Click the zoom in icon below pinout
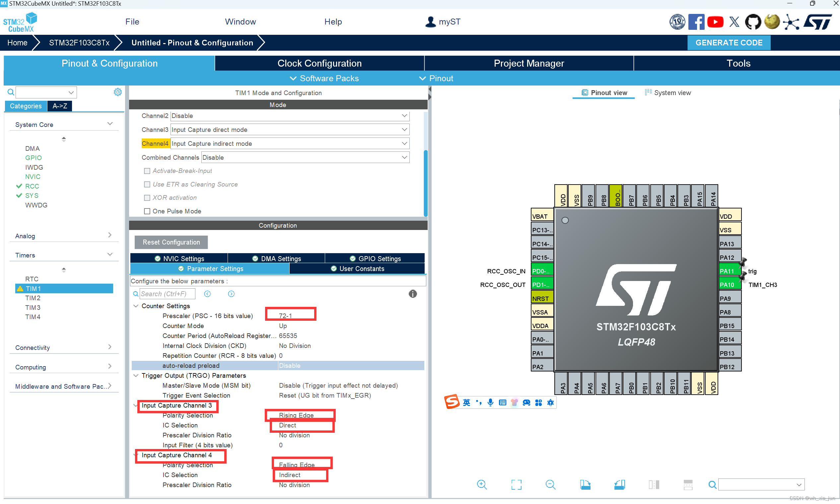This screenshot has height=504, width=840. (482, 484)
